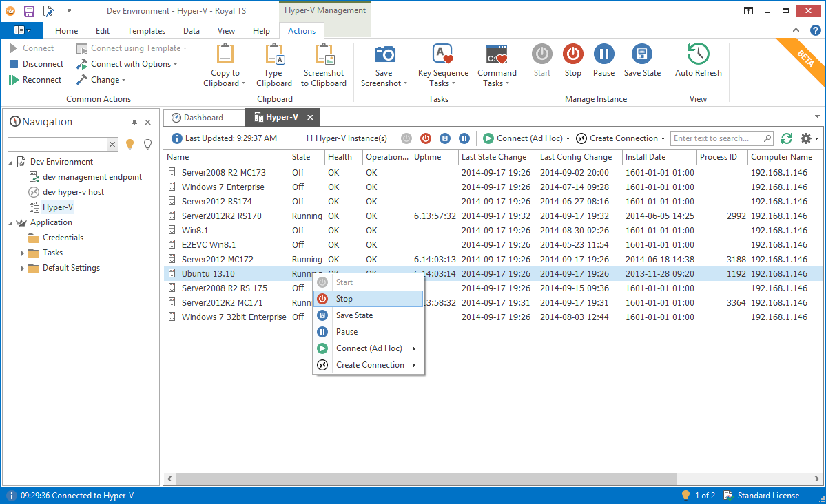Pin the Navigation panel
826x504 pixels.
134,123
